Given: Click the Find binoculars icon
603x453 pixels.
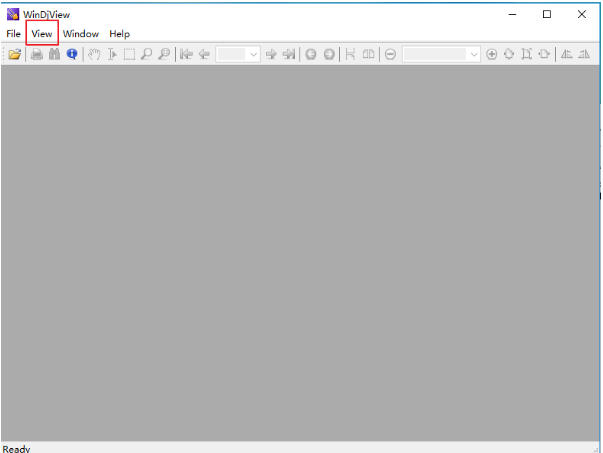Looking at the screenshot, I should (x=55, y=54).
